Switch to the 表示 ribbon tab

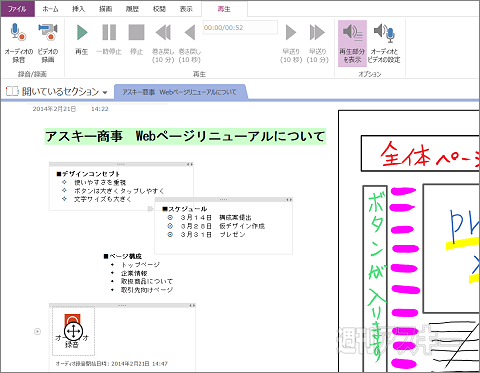[186, 9]
